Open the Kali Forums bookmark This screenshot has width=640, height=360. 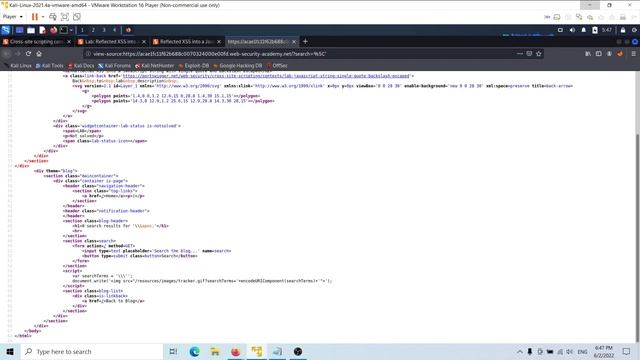click(x=115, y=65)
